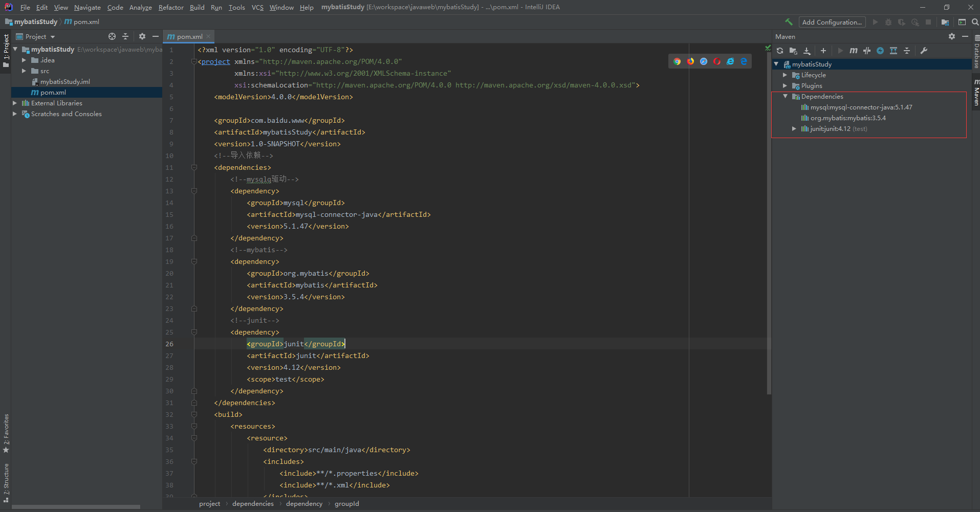Click green inspection checkmark in editor
The height and width of the screenshot is (512, 980).
768,48
